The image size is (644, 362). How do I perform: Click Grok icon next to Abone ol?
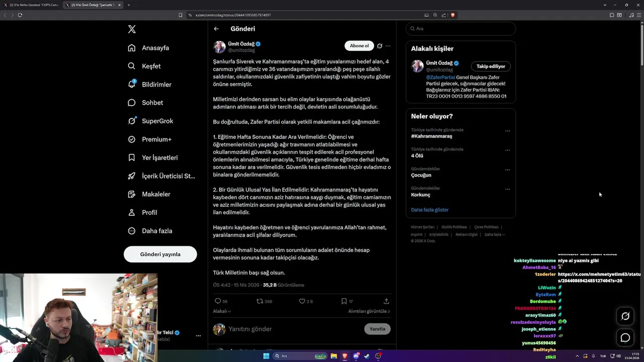380,46
